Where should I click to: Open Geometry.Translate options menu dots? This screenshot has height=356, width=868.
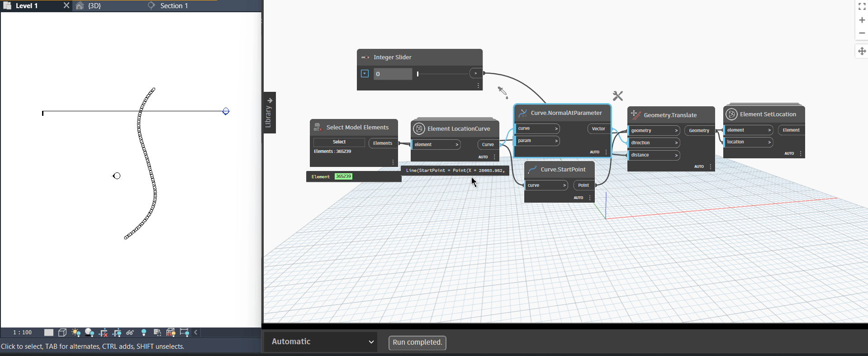coord(711,166)
